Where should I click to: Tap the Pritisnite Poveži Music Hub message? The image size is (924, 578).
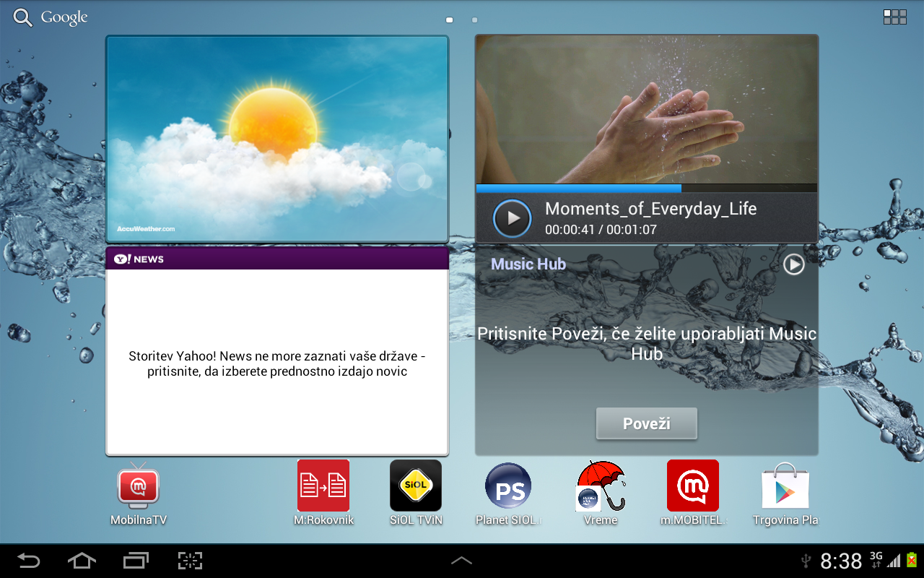(647, 344)
